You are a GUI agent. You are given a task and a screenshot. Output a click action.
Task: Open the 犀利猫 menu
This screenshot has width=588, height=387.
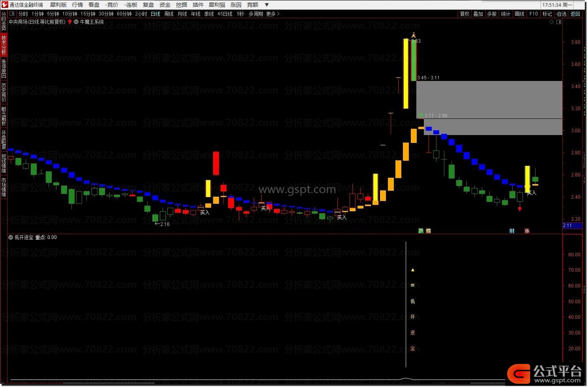click(217, 5)
